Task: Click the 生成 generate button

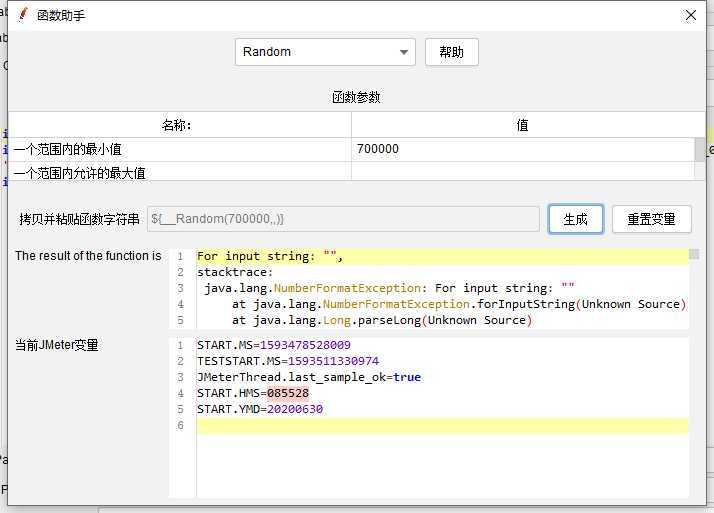Action: pyautogui.click(x=576, y=219)
